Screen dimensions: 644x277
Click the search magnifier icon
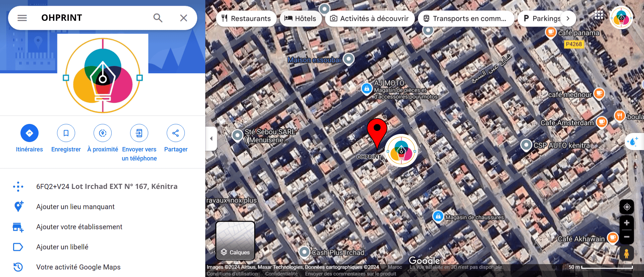[x=158, y=18]
